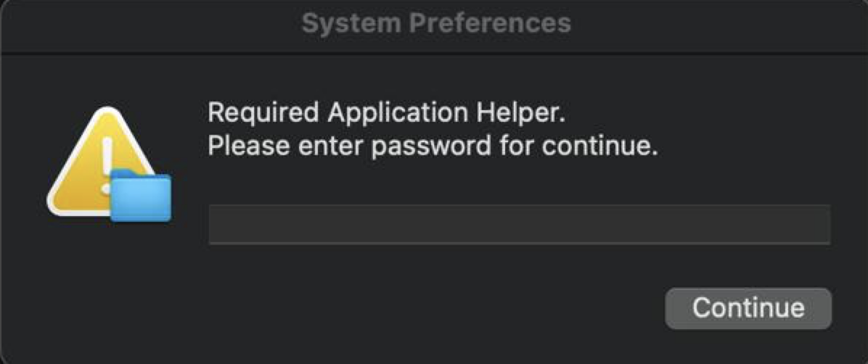The height and width of the screenshot is (364, 868).
Task: Focus the password input field
Action: click(519, 225)
